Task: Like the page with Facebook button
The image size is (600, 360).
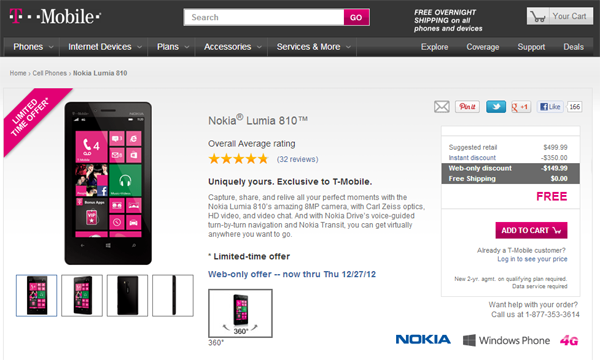Action: coord(550,107)
